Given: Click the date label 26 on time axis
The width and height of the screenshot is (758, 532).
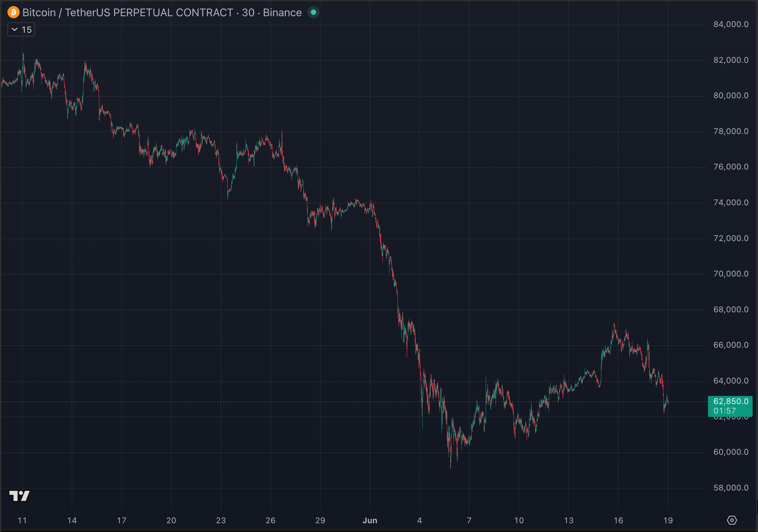Looking at the screenshot, I should (271, 521).
